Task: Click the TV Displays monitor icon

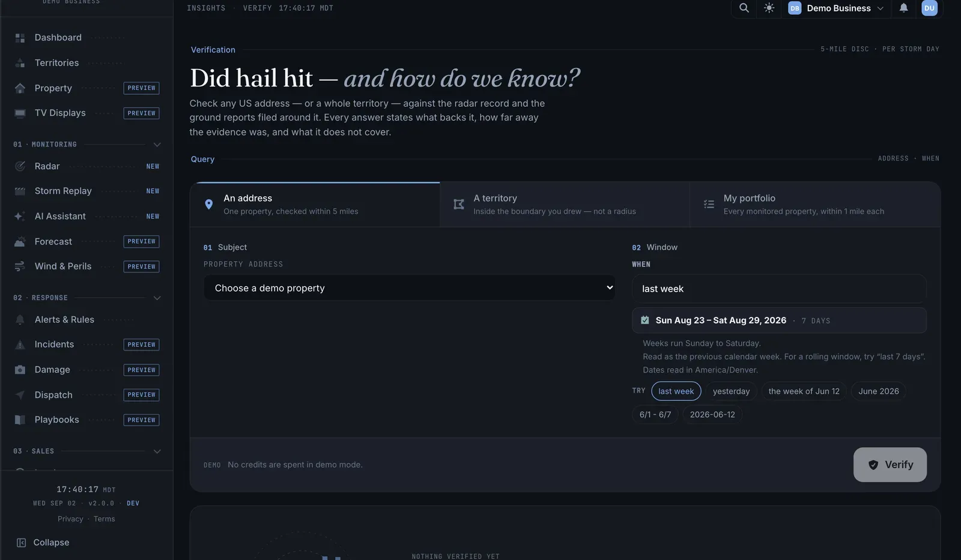Action: tap(20, 113)
